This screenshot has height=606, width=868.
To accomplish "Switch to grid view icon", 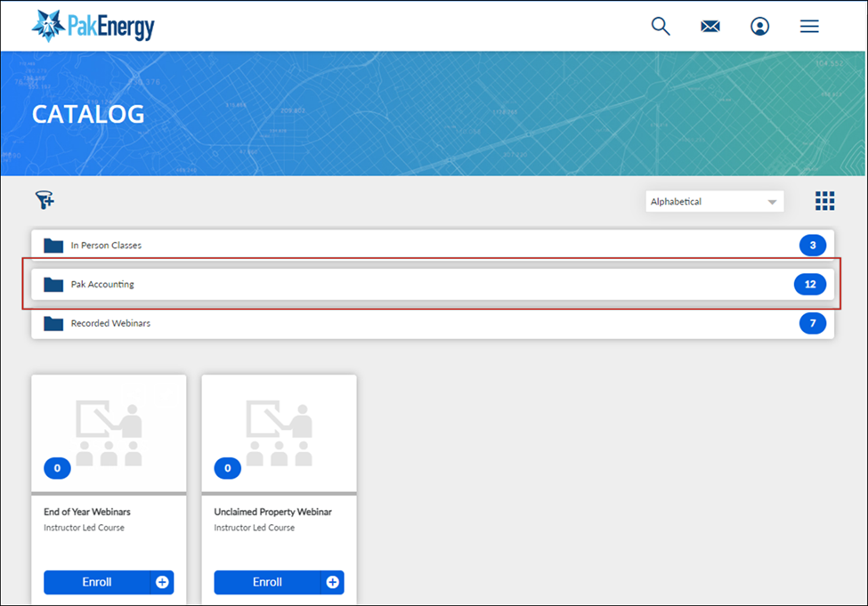I will pyautogui.click(x=824, y=201).
